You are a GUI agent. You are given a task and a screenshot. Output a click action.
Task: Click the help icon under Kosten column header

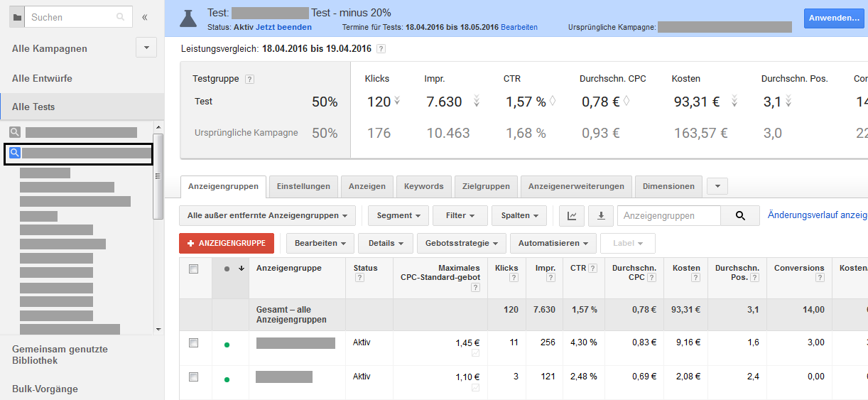[696, 278]
